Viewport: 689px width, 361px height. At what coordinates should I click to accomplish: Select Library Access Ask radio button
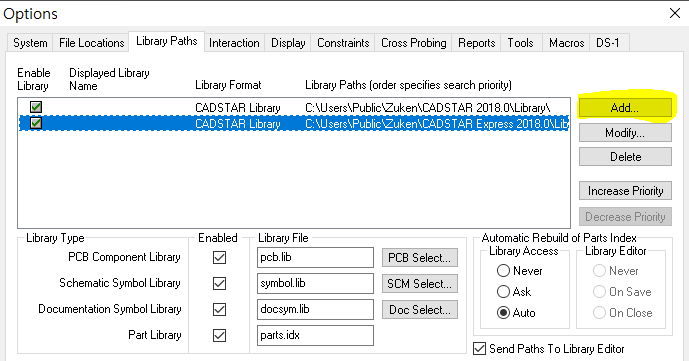(x=503, y=292)
